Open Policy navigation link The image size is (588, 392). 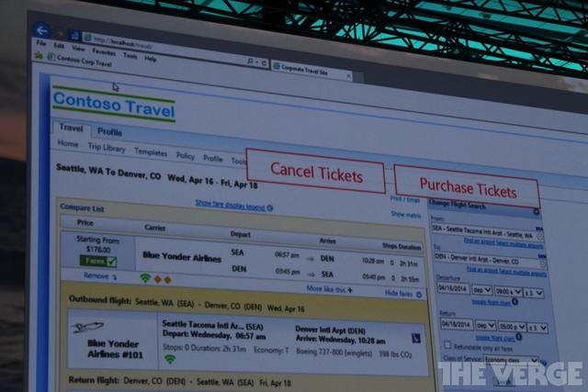186,155
